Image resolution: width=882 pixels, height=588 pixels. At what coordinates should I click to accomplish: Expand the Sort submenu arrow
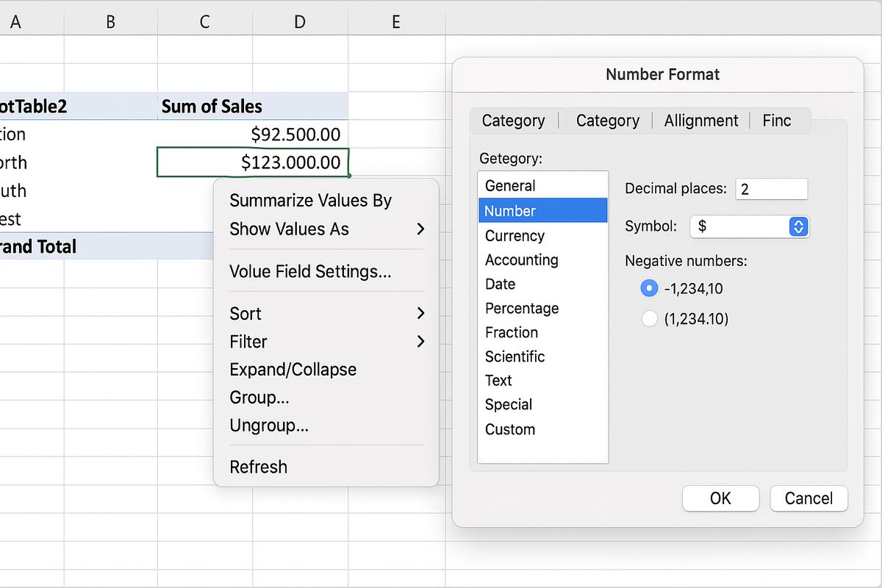pos(420,314)
